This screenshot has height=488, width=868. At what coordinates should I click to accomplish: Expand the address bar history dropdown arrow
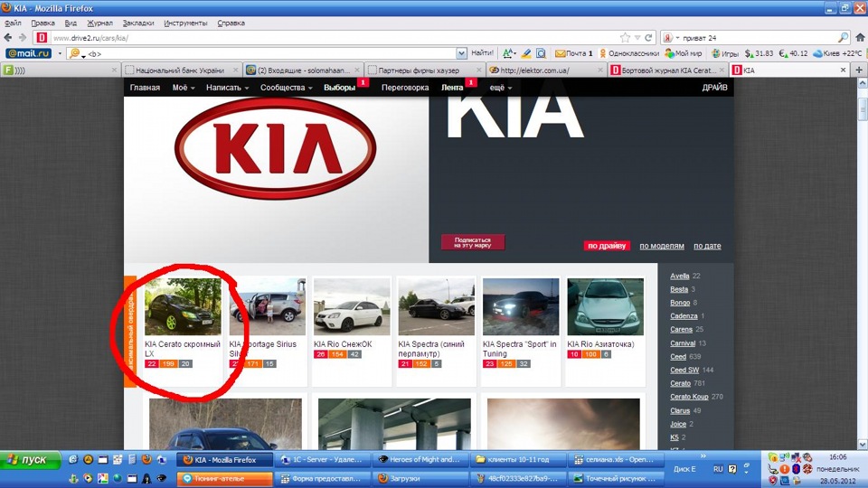point(637,38)
